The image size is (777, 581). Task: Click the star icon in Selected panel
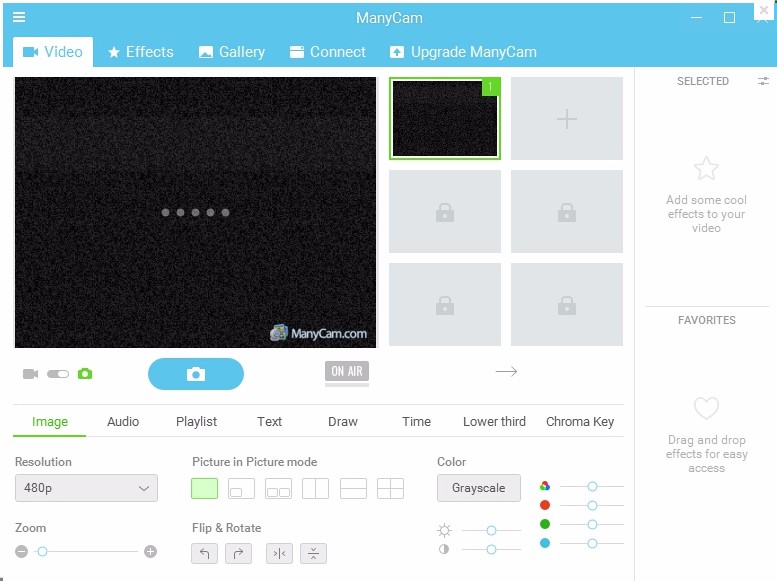pyautogui.click(x=706, y=169)
